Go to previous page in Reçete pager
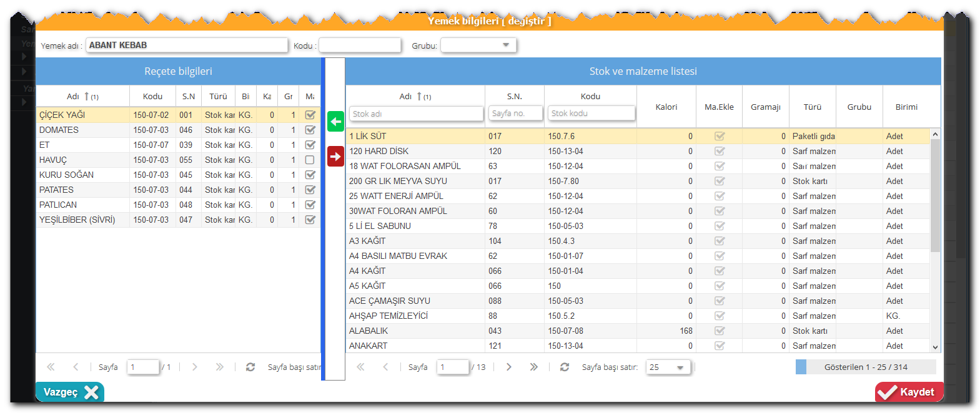The image size is (980, 413). [x=76, y=367]
